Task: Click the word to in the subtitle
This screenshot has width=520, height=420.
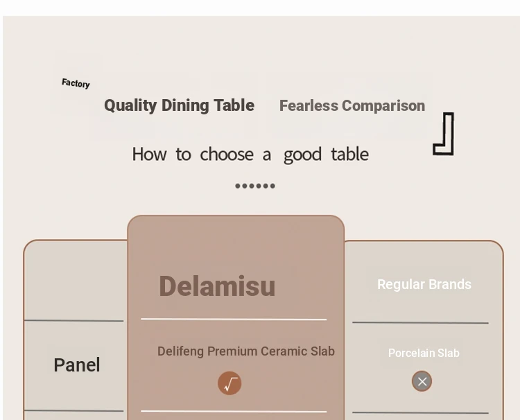Action: (x=183, y=154)
